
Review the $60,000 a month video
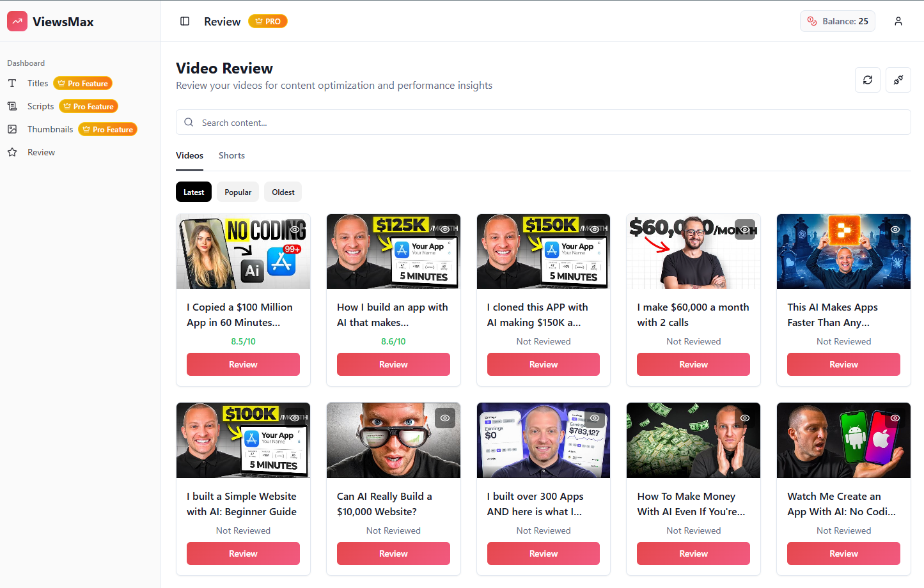(693, 364)
